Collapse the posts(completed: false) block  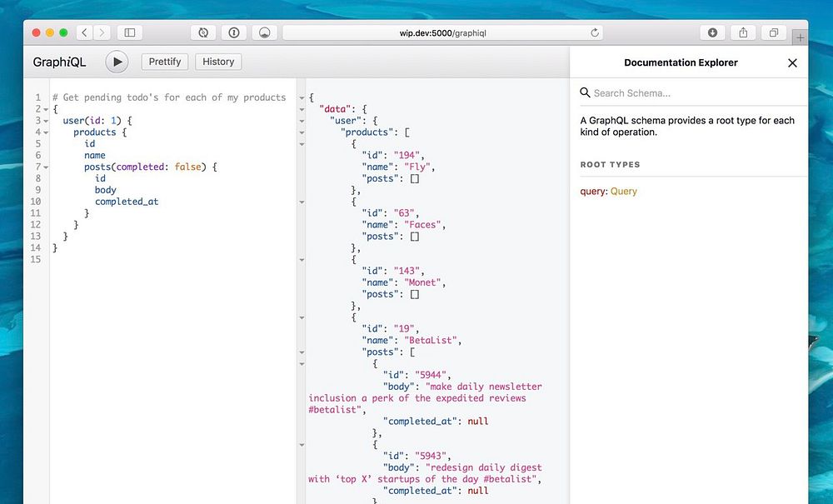click(x=45, y=167)
